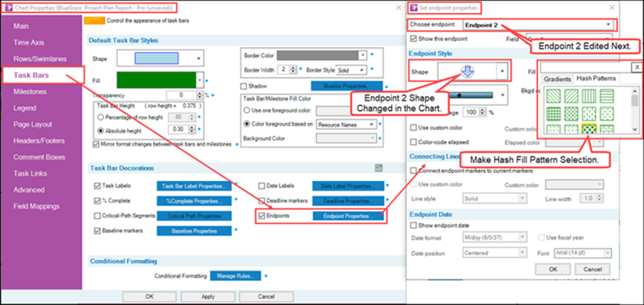Enable Show endpoint date checkbox
644x305 pixels.
coord(414,225)
